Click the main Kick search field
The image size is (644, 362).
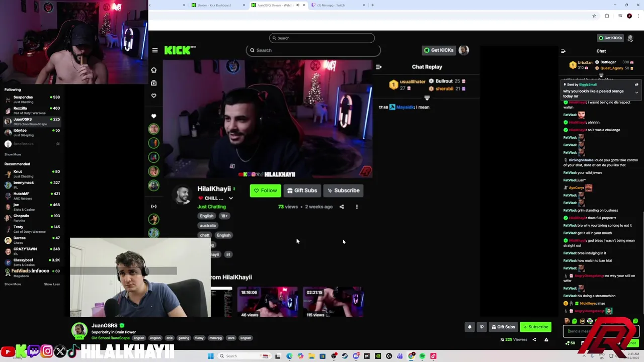pos(313,50)
